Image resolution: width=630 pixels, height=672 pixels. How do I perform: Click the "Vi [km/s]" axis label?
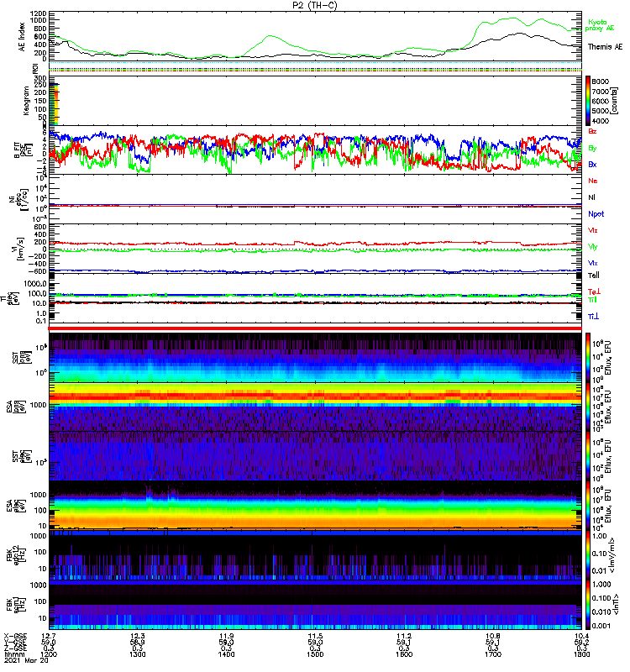(20, 249)
